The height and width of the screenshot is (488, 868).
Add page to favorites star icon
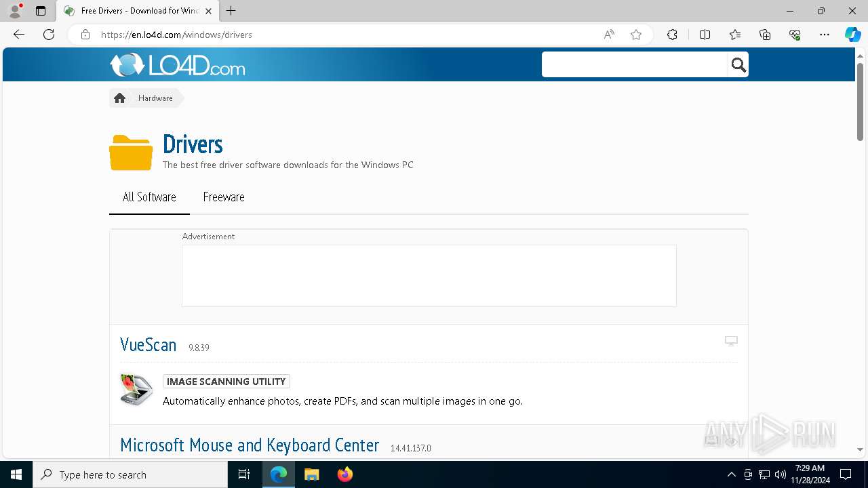(x=636, y=35)
